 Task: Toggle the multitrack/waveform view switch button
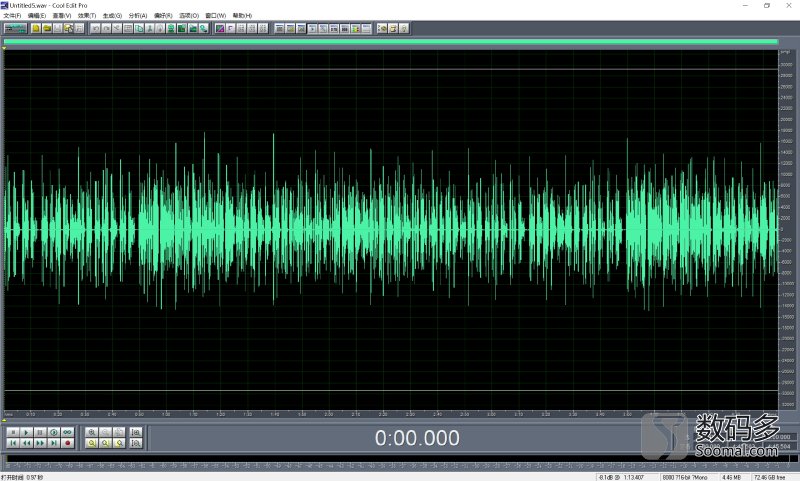(15, 28)
